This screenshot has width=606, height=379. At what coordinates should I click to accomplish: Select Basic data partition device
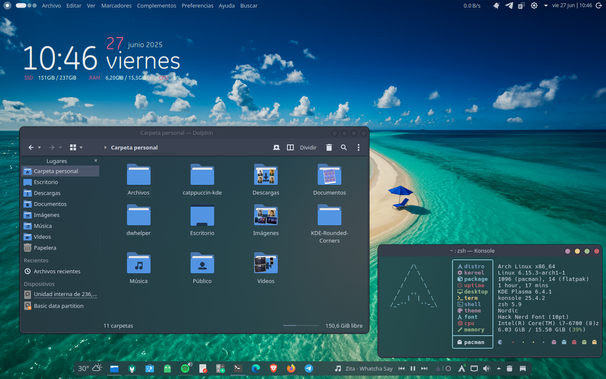pos(60,306)
